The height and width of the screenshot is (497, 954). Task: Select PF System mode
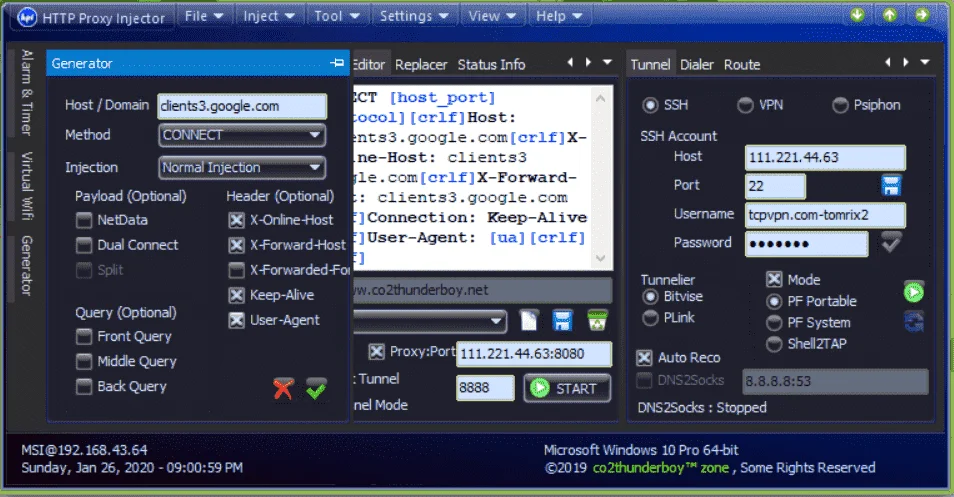[774, 322]
